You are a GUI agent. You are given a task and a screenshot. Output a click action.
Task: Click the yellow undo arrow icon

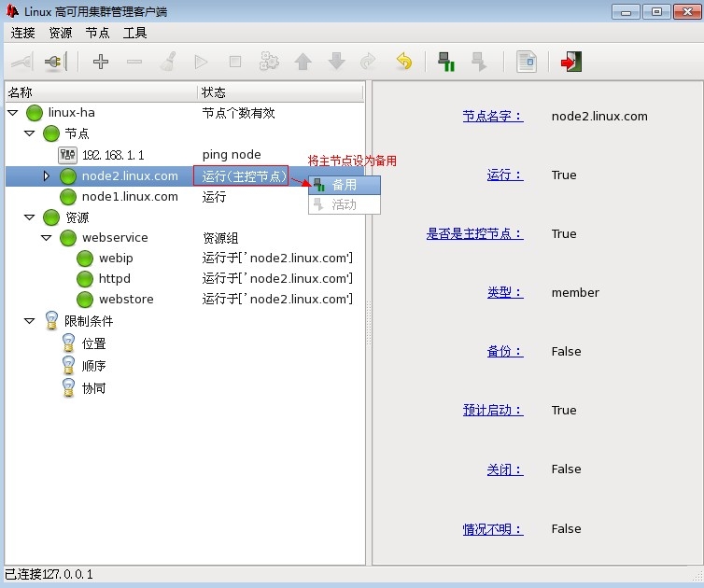coord(404,62)
